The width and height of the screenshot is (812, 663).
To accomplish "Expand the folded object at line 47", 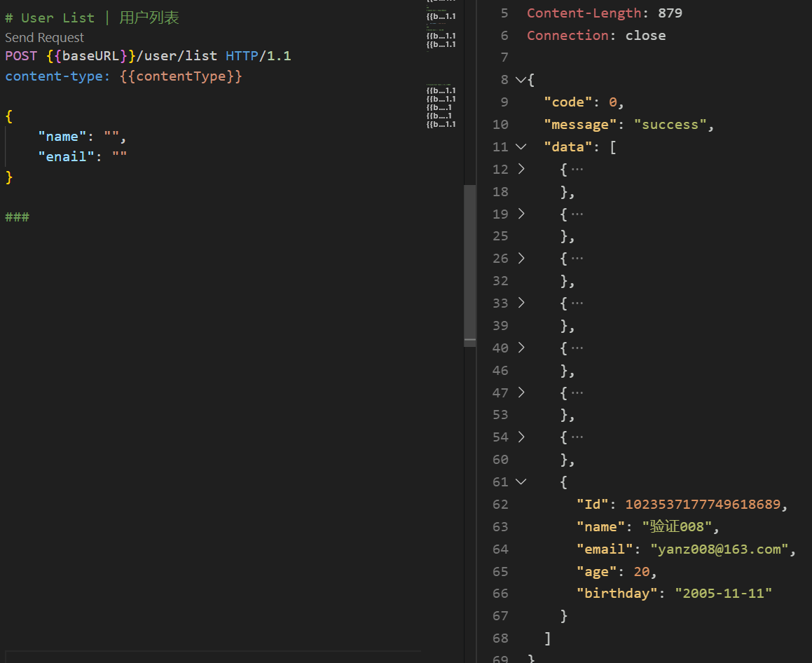I will tap(521, 392).
